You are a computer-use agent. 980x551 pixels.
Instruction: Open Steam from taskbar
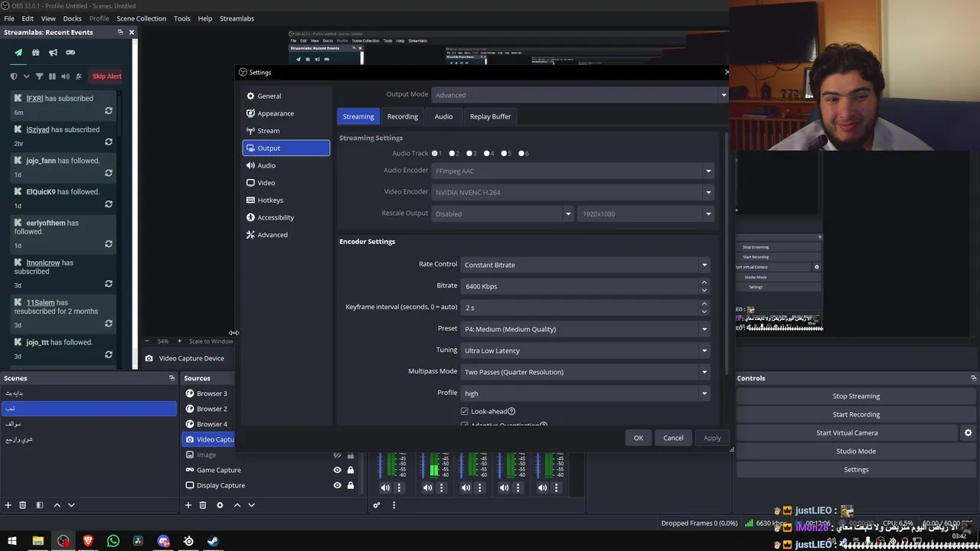(x=213, y=541)
